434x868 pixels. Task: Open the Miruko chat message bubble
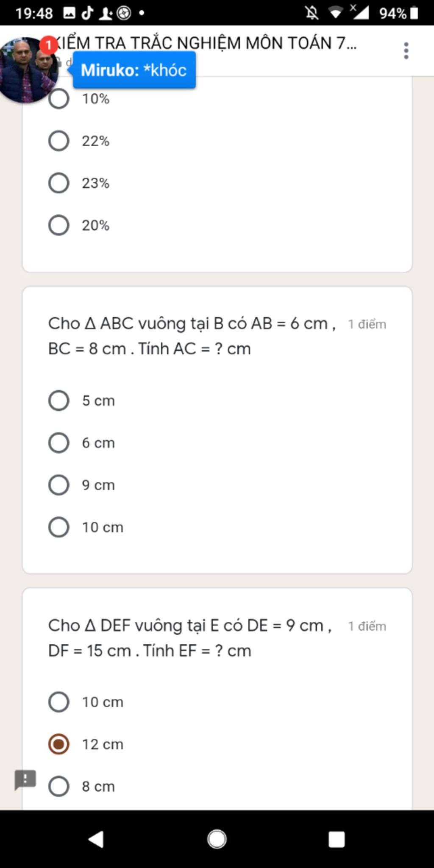(x=134, y=70)
